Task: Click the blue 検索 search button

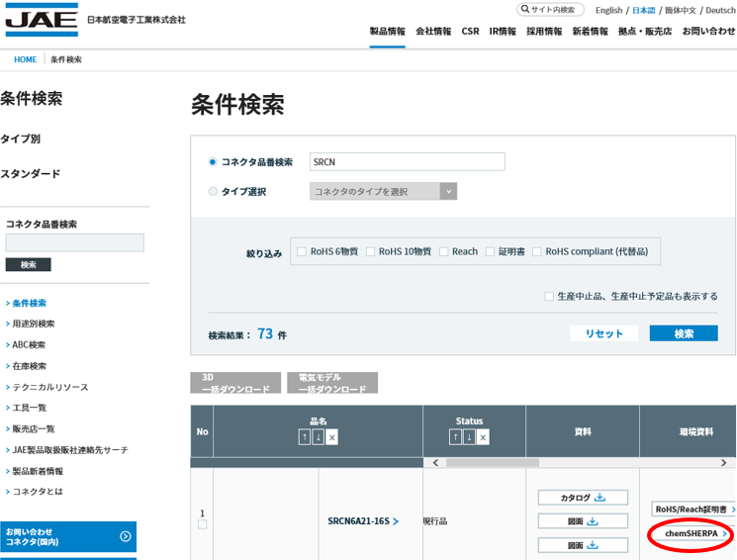Action: [684, 333]
